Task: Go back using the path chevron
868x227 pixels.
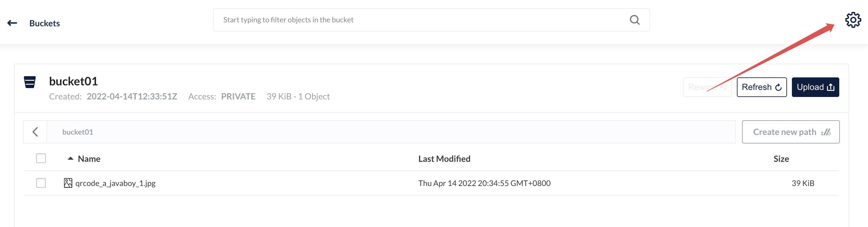Action: coord(35,132)
